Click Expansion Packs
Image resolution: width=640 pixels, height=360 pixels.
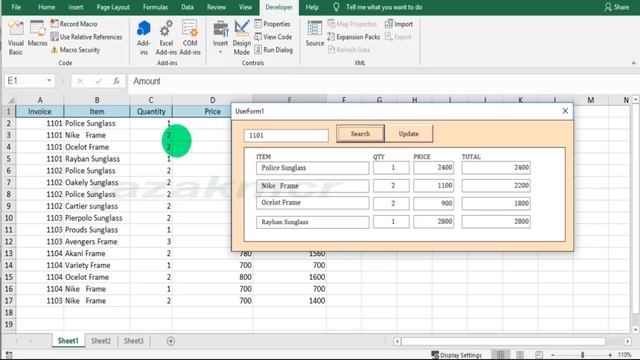(353, 37)
